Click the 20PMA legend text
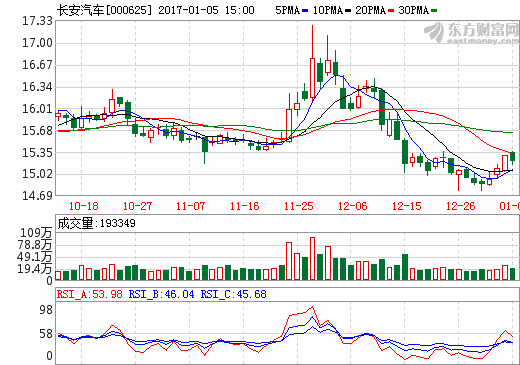 point(371,10)
